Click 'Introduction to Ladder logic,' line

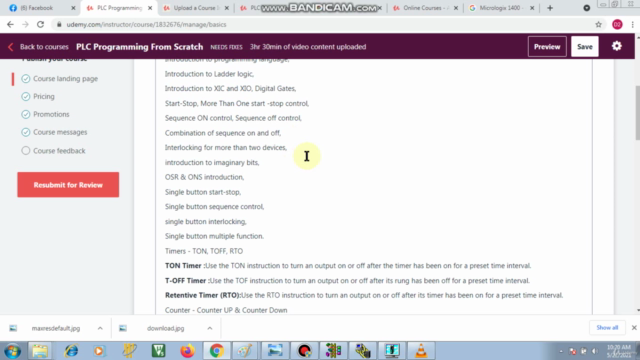coord(209,74)
